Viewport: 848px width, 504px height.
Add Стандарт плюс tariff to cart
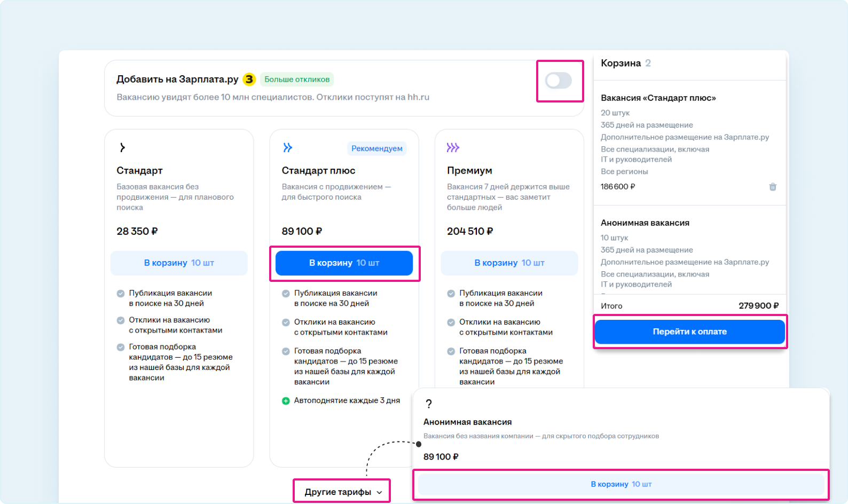click(344, 263)
